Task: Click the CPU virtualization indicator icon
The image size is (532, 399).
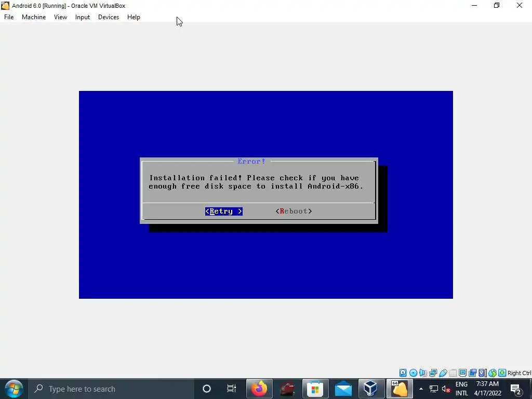Action: click(x=483, y=373)
